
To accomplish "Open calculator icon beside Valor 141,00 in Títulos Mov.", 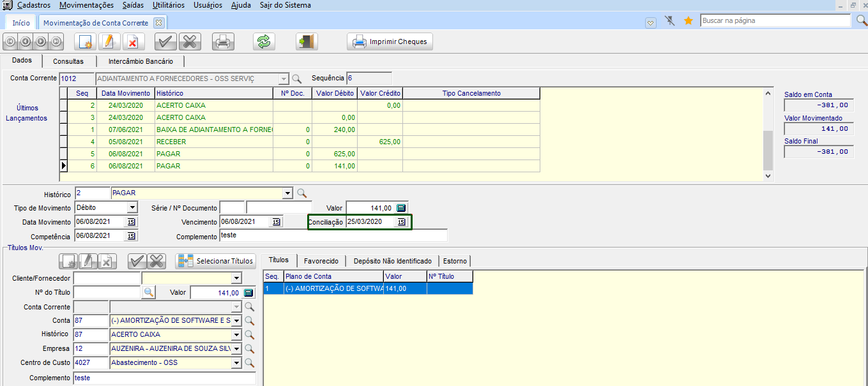I will (x=248, y=293).
